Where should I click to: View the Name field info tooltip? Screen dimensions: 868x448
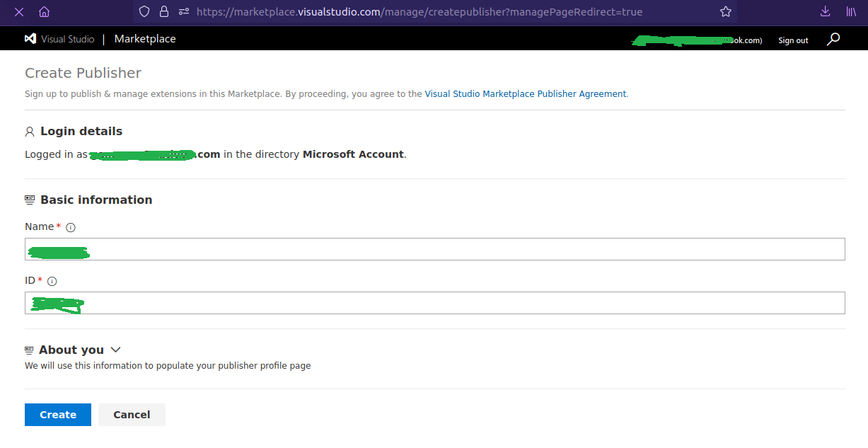(70, 227)
